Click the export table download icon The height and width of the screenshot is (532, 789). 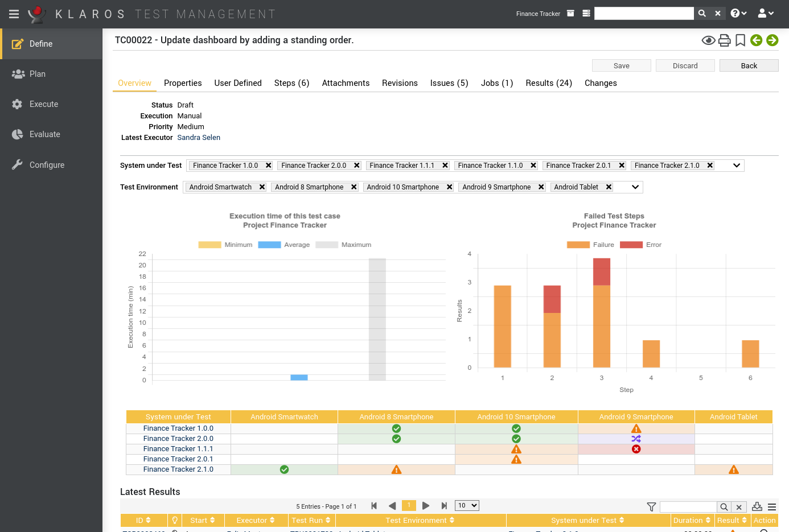(757, 506)
